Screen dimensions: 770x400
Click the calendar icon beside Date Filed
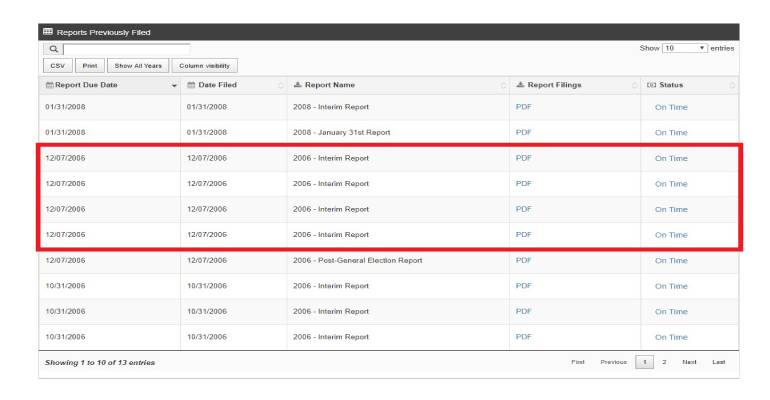click(192, 85)
